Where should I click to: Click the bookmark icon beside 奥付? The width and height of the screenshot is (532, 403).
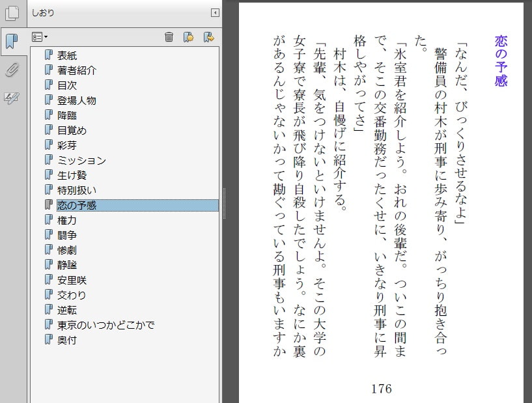click(x=49, y=339)
